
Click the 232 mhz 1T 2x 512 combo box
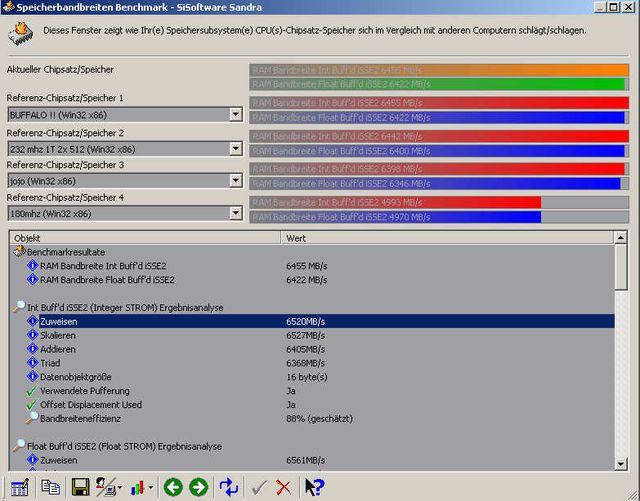pos(125,149)
